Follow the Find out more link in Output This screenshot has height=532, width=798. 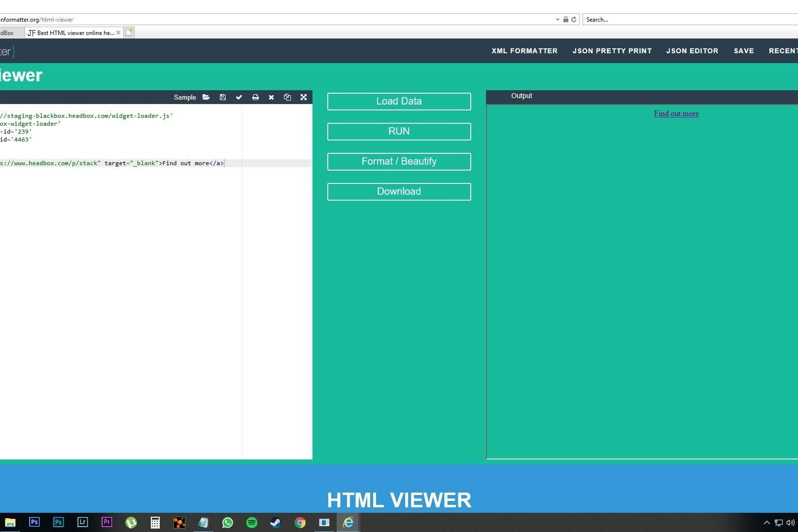pos(676,113)
